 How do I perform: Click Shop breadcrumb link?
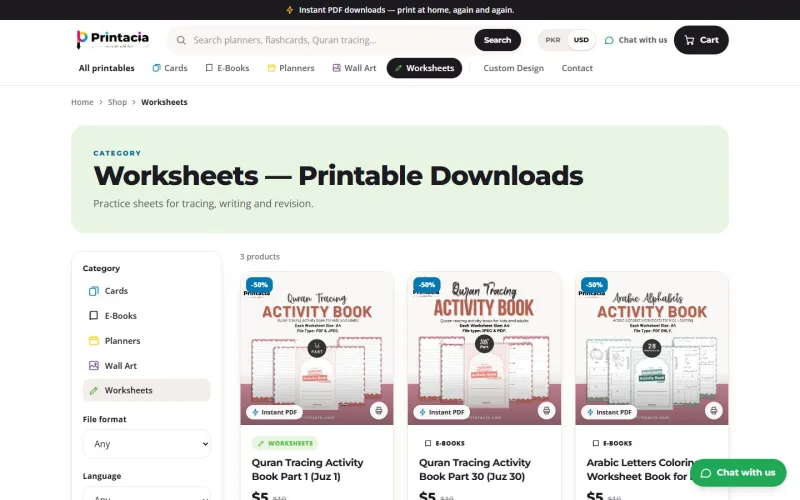click(x=117, y=102)
